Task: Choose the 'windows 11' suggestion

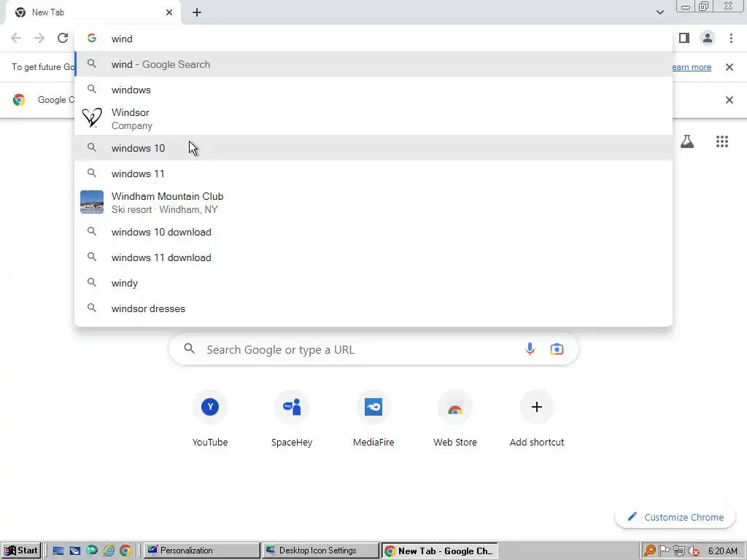Action: (373, 174)
